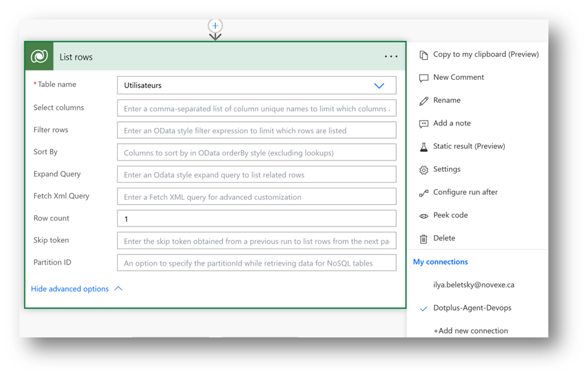Click into the Filter rows field

coord(256,130)
